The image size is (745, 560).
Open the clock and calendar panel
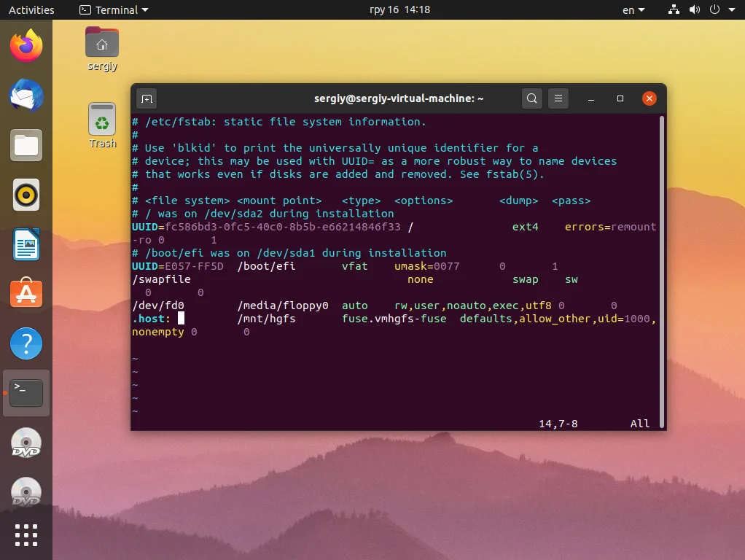[399, 10]
